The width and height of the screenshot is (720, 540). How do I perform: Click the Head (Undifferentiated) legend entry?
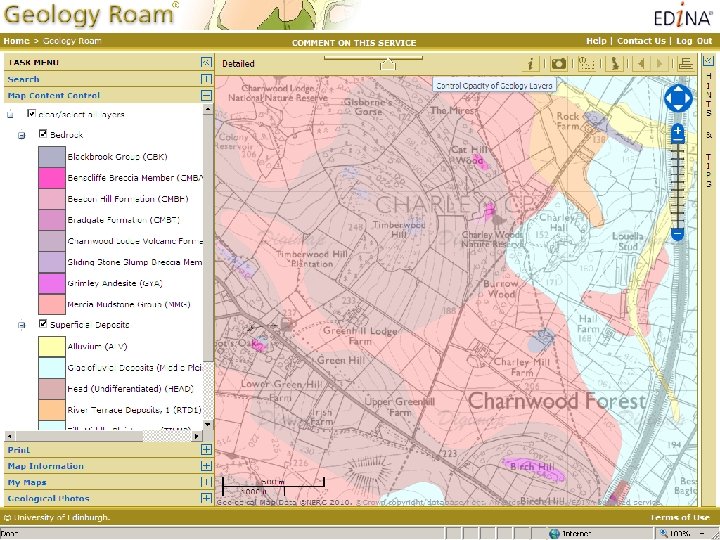point(130,388)
